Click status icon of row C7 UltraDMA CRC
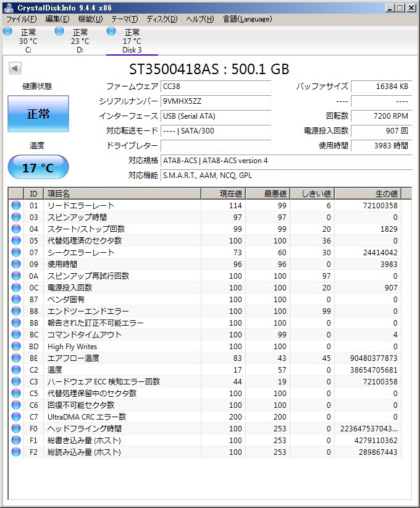 16,417
